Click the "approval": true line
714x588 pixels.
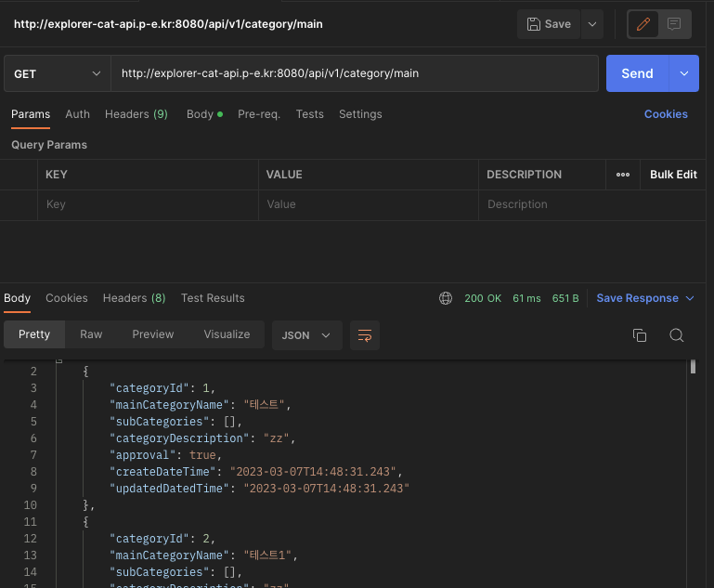point(165,455)
